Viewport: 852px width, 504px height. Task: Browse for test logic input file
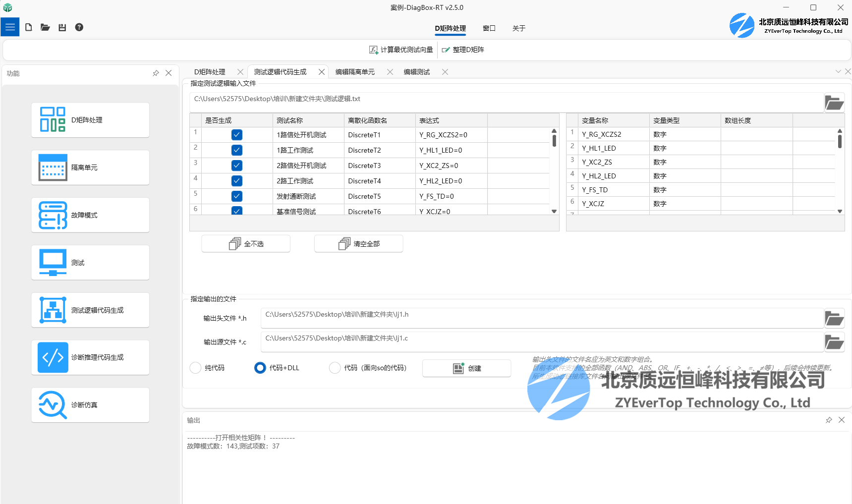coord(834,103)
